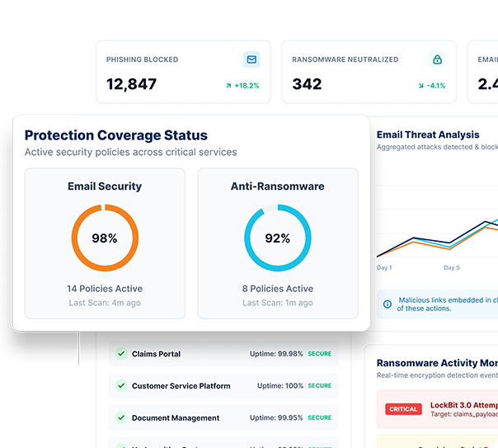
Task: Click the Ransomware Activity Monitor heading
Action: [437, 363]
